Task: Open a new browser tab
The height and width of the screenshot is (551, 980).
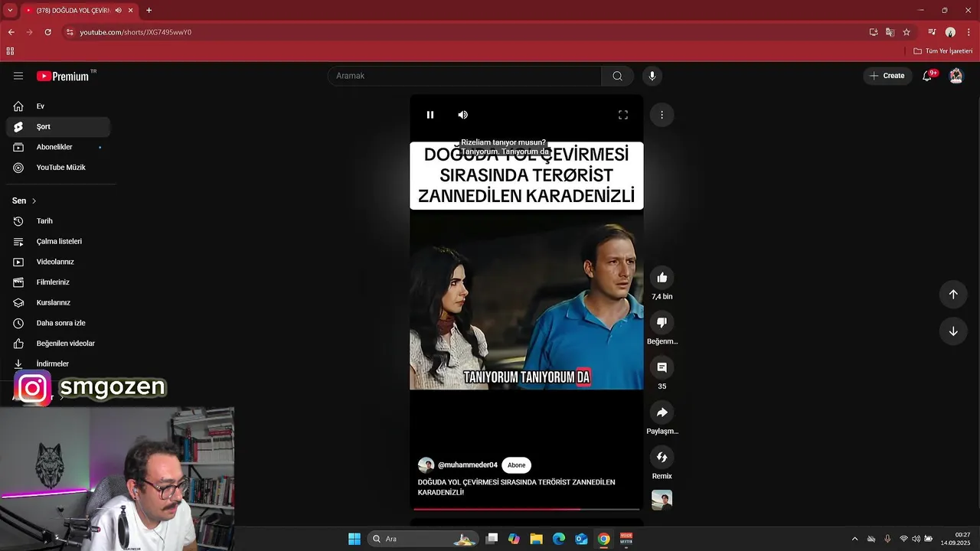Action: (x=149, y=11)
